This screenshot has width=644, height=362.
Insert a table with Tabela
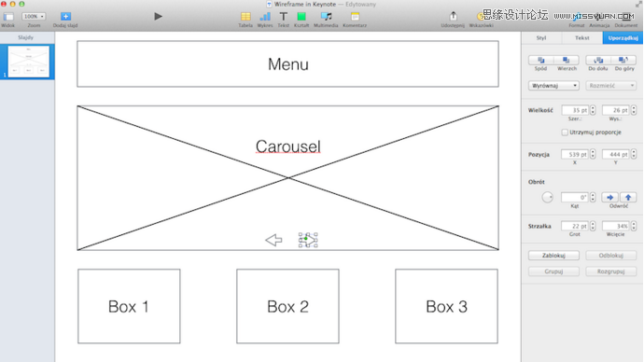pos(245,17)
